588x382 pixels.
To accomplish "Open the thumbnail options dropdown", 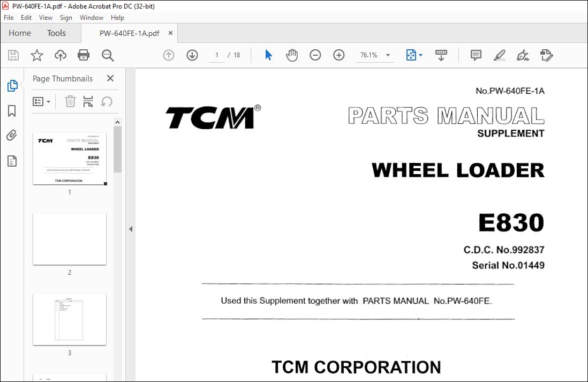I will [x=41, y=101].
